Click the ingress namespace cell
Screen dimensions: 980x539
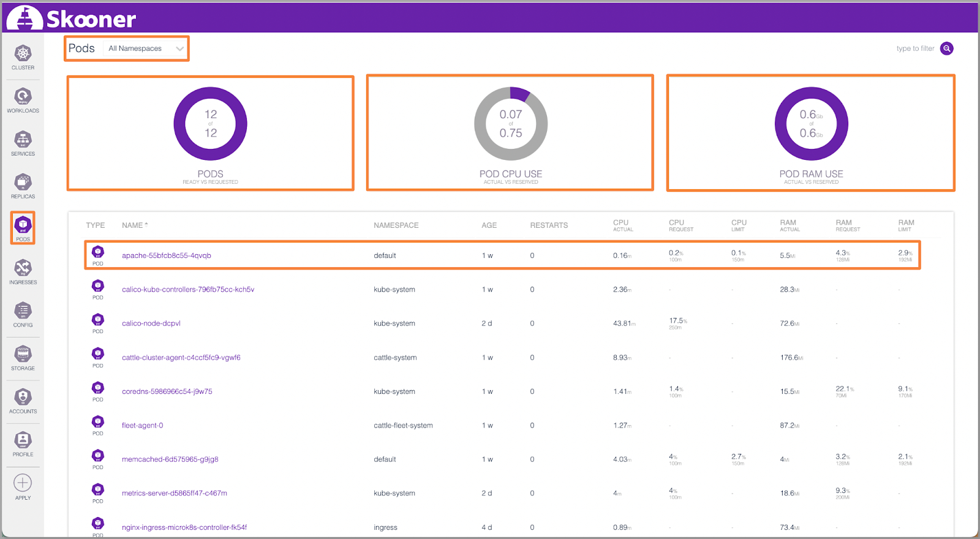[385, 527]
